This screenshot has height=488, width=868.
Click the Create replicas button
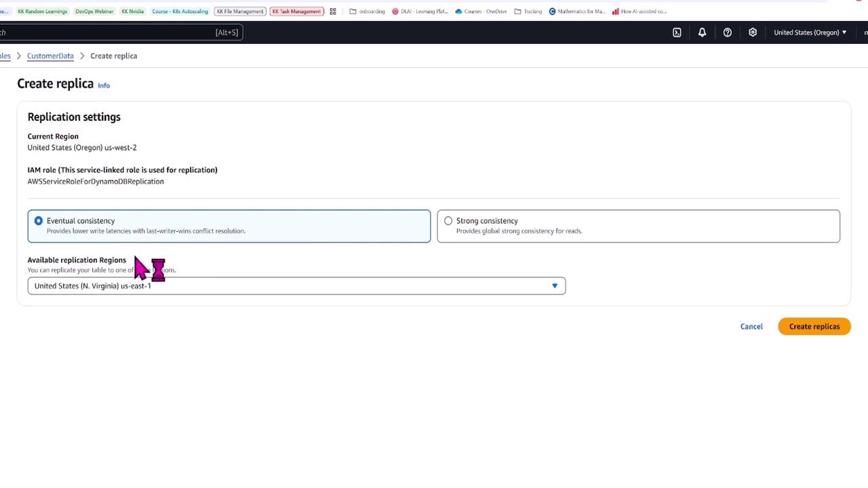coord(814,327)
